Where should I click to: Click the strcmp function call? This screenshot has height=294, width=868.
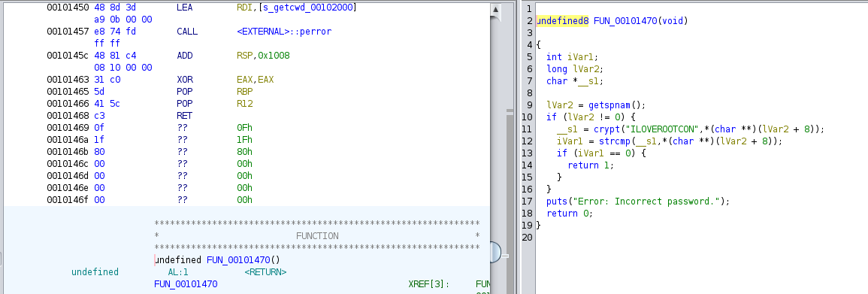click(615, 142)
